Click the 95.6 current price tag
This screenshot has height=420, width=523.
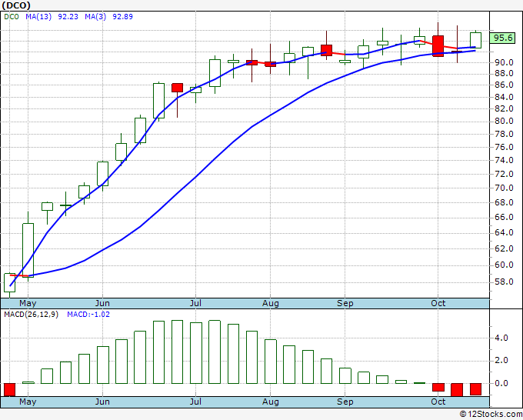pyautogui.click(x=503, y=38)
